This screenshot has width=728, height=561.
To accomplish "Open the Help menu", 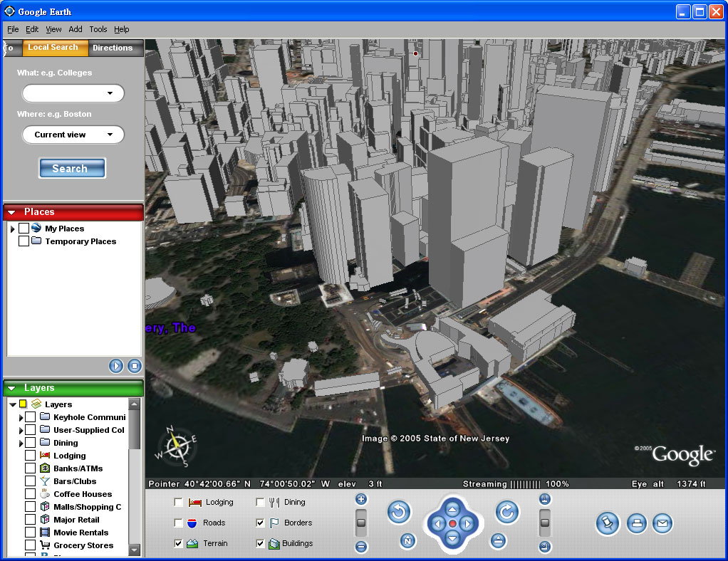I will (122, 29).
